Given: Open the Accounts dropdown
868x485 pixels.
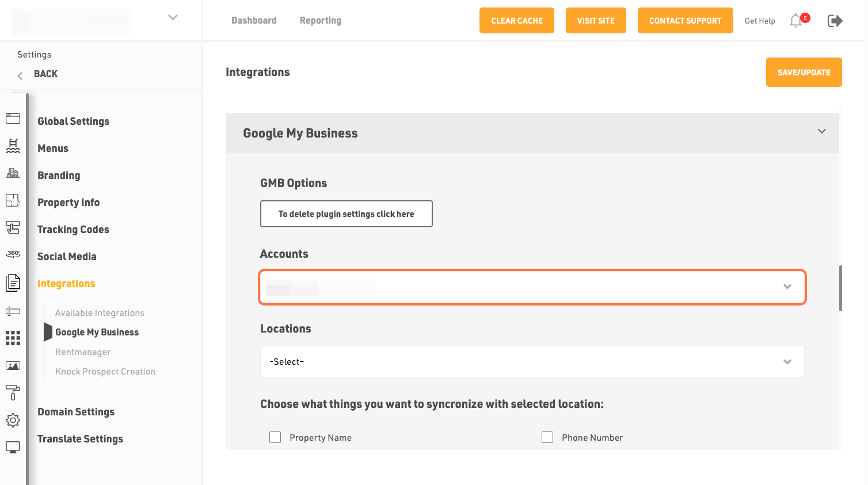Looking at the screenshot, I should click(x=532, y=287).
